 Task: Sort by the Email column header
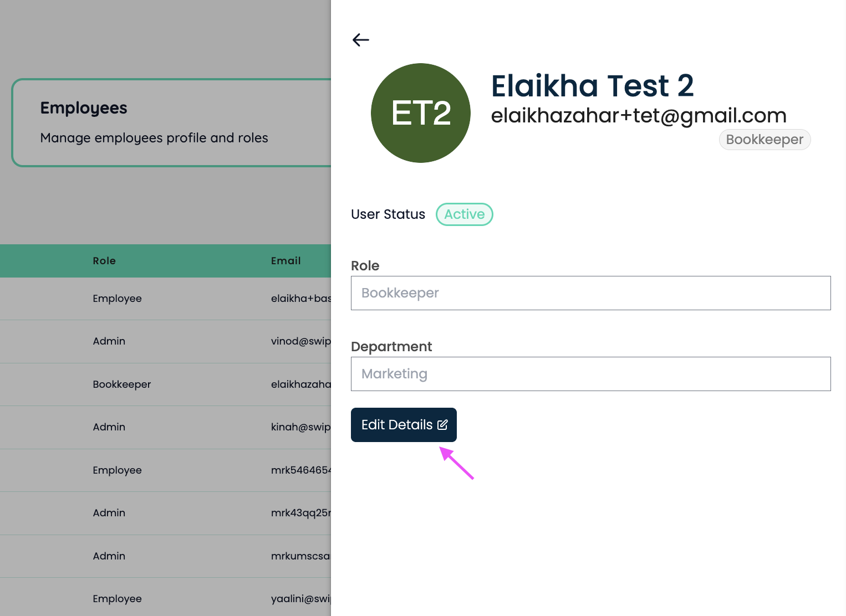click(286, 261)
